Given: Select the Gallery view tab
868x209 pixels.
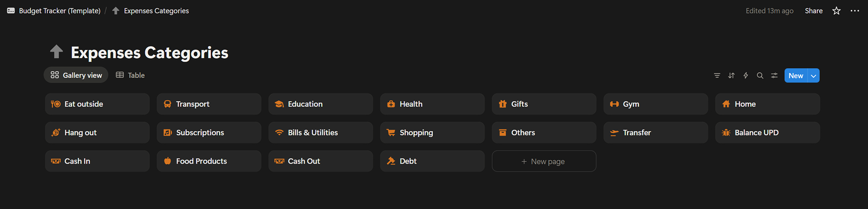Looking at the screenshot, I should (x=76, y=75).
